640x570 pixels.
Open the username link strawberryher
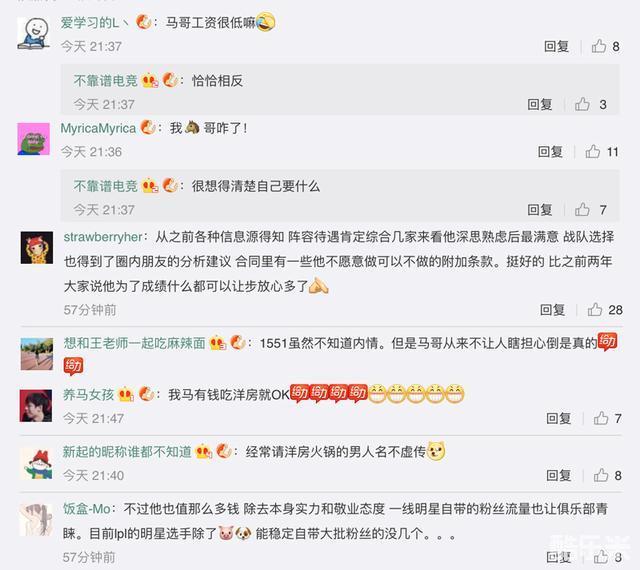coord(103,237)
